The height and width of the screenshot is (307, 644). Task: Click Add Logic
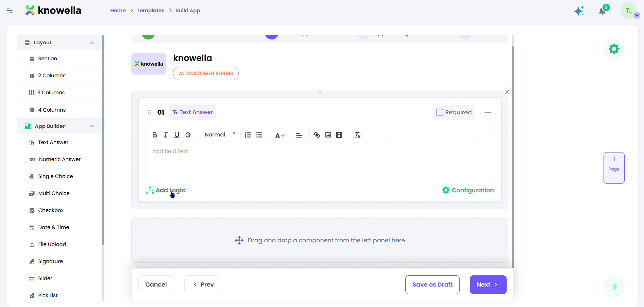pyautogui.click(x=165, y=190)
